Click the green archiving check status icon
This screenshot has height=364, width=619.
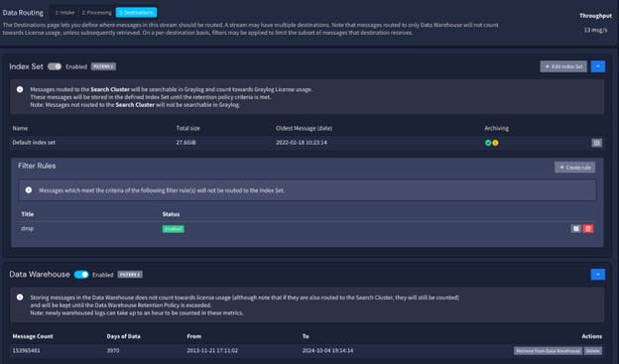[x=488, y=143]
